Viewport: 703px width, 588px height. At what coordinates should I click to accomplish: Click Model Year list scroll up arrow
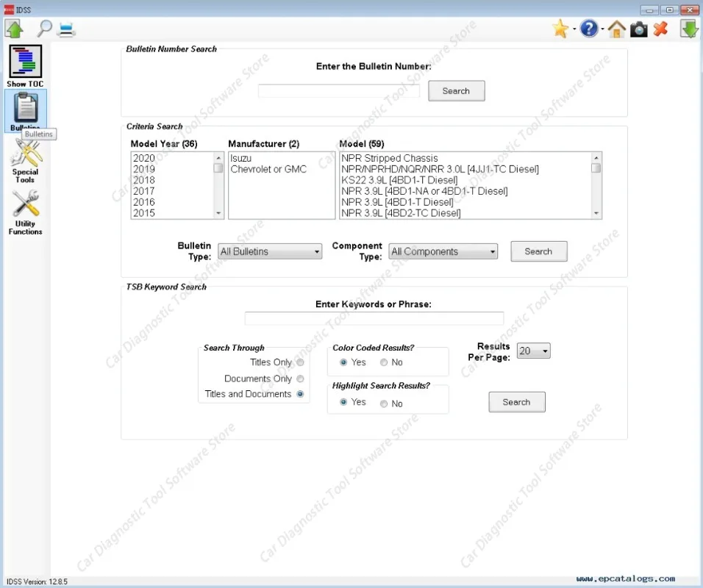coord(218,157)
